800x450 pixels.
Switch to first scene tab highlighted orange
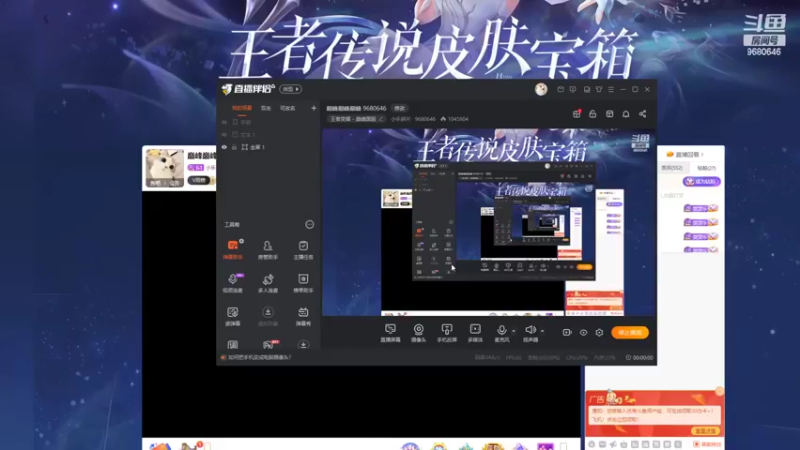point(242,108)
